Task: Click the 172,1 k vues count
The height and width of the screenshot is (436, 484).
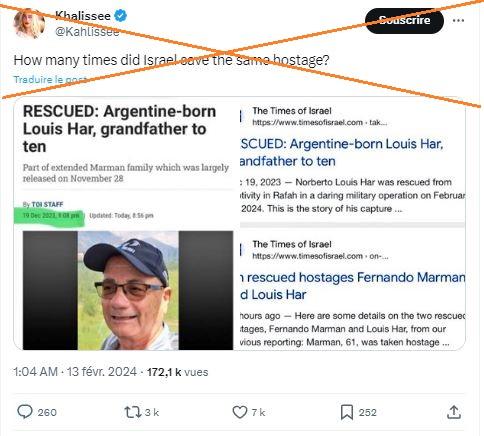Action: [x=177, y=372]
